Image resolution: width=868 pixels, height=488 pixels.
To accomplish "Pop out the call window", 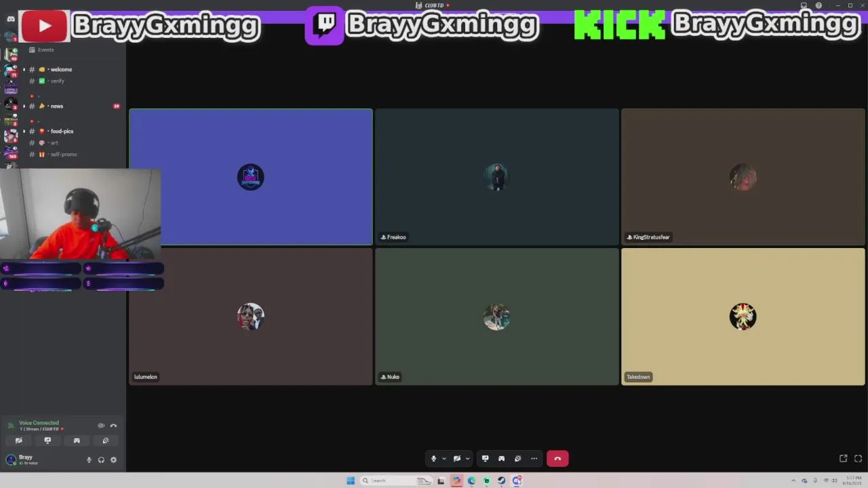I will [844, 459].
